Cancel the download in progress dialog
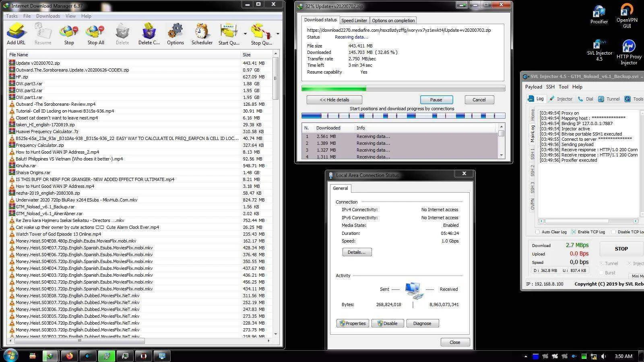 479,100
